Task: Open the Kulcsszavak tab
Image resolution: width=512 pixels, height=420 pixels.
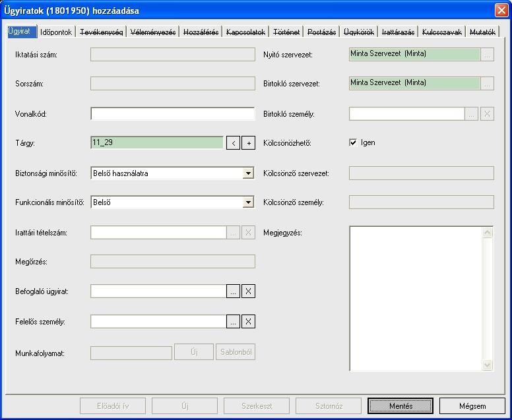Action: pyautogui.click(x=442, y=32)
